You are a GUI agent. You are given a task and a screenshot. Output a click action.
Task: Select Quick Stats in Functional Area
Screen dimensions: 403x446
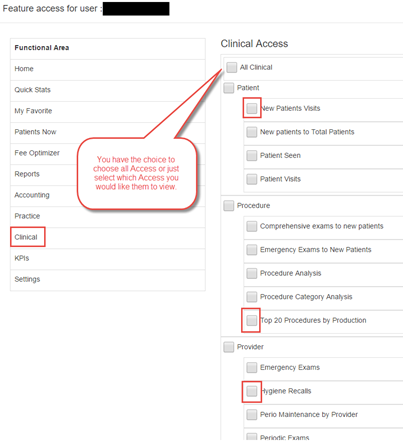coord(108,90)
